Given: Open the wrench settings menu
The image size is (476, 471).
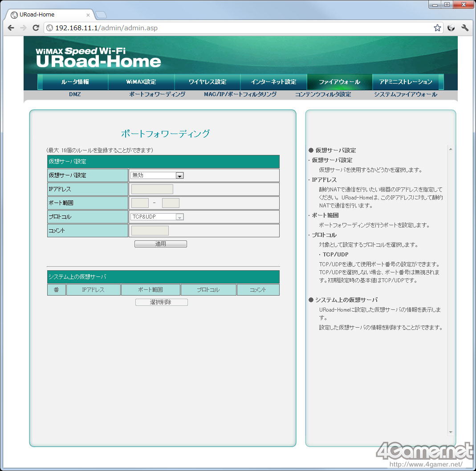Looking at the screenshot, I should pos(465,28).
